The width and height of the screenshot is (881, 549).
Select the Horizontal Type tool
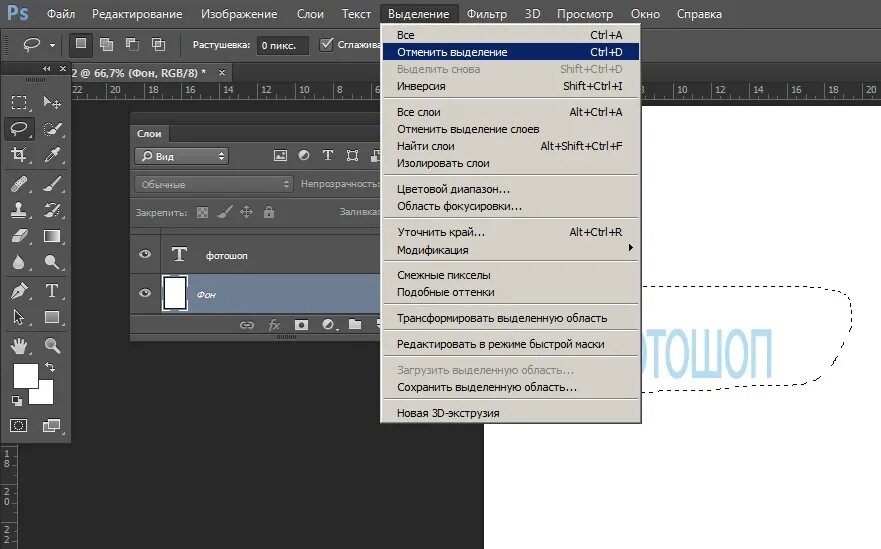pyautogui.click(x=52, y=291)
